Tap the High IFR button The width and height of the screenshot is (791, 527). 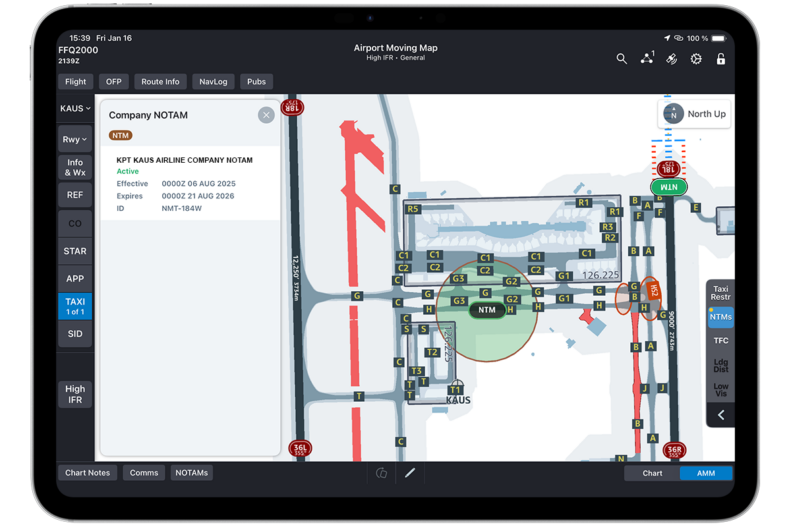[75, 394]
